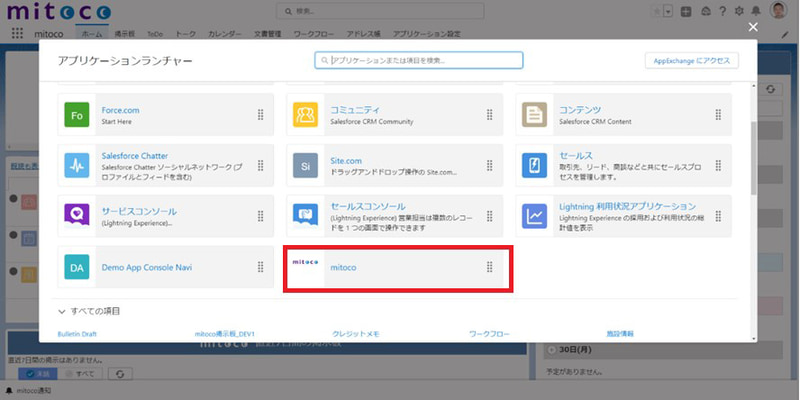Click the edit pencil on navigation bar

785,35
